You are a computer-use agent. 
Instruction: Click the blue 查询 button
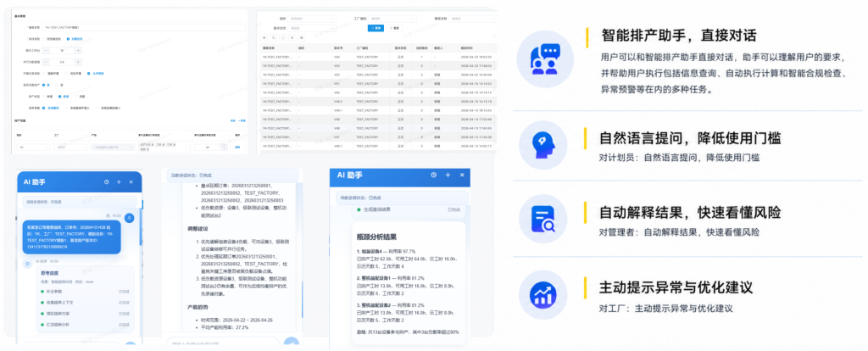[376, 28]
